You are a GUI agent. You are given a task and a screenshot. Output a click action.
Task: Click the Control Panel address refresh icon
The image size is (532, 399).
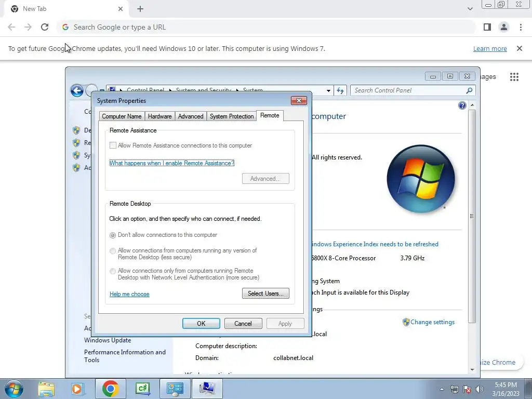340,90
